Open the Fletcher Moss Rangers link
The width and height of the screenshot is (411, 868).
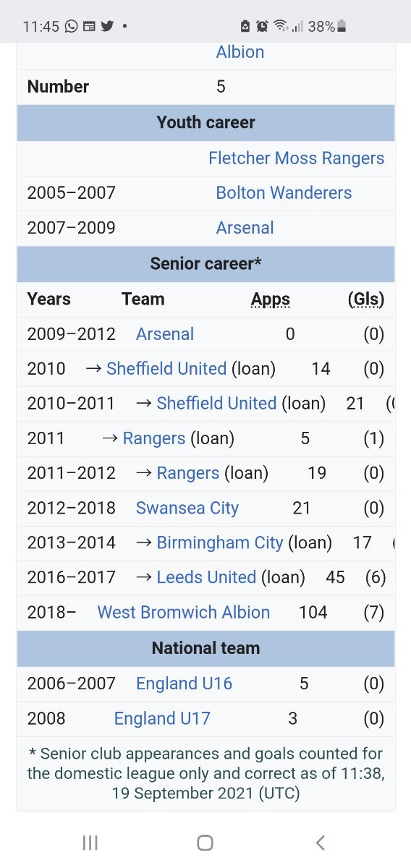297,158
